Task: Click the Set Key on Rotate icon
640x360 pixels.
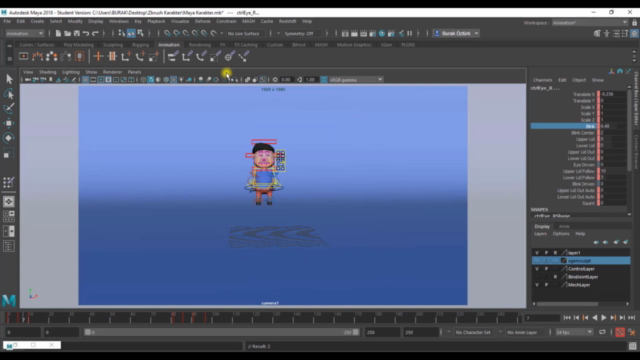Action: 140,56
